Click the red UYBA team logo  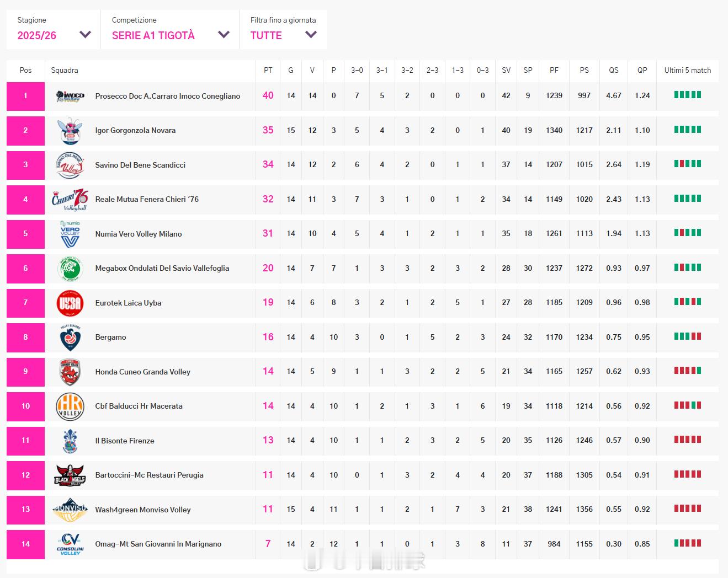tap(70, 303)
